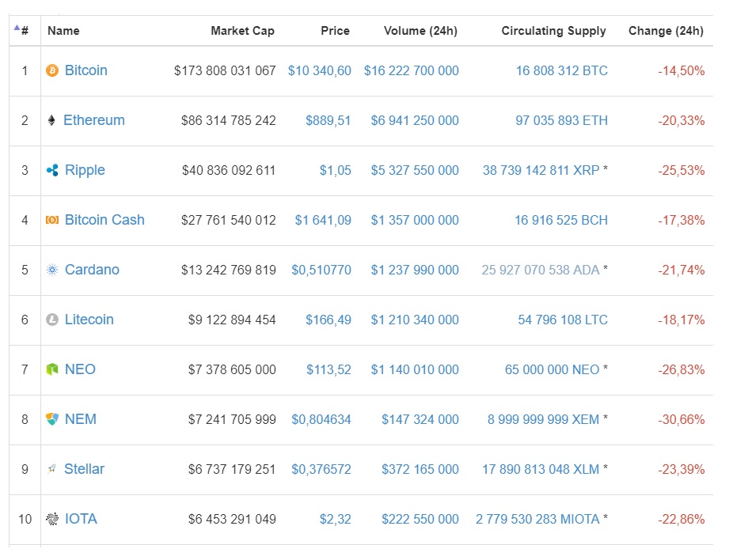The height and width of the screenshot is (560, 729).
Task: Click the IOTA logo icon
Action: (x=52, y=519)
